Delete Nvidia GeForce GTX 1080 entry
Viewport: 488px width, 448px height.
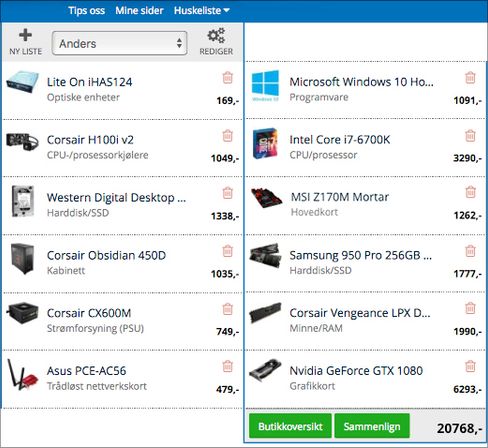point(470,366)
